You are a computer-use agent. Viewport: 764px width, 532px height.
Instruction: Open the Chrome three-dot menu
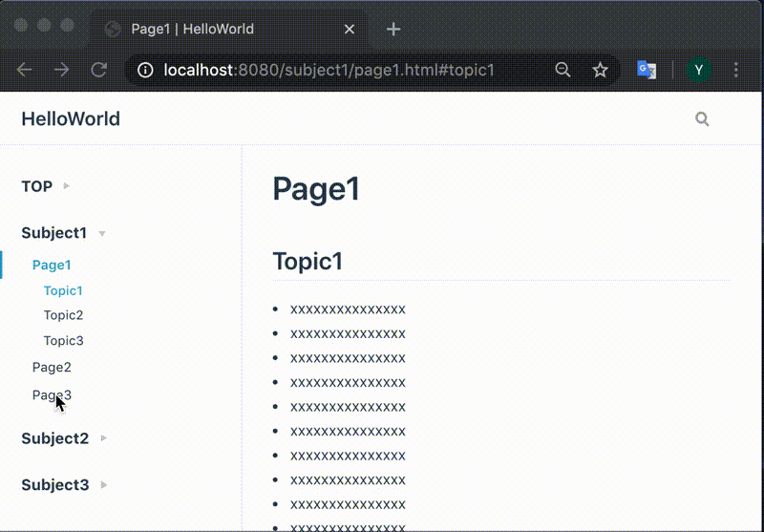tap(736, 70)
